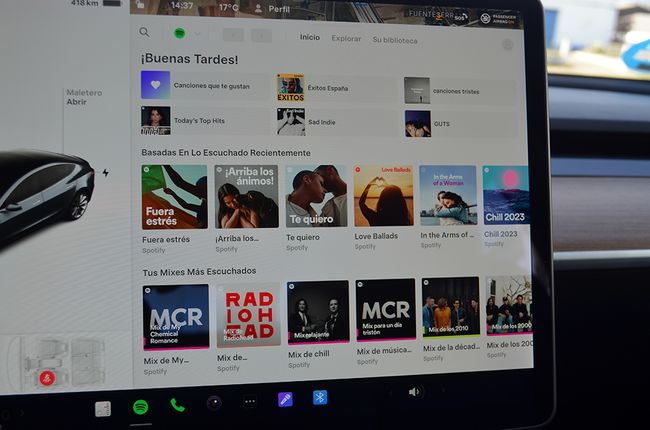Tap the lock icon in the status bar
The image size is (650, 430).
coord(140,5)
